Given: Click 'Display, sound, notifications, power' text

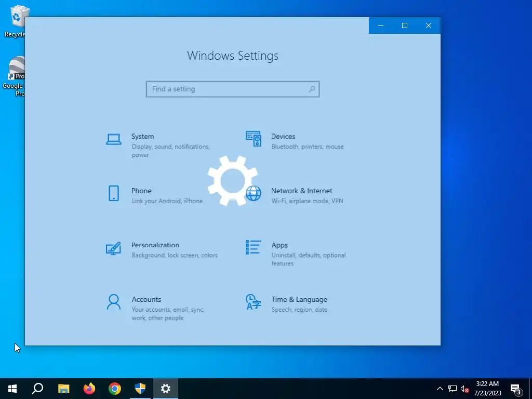Looking at the screenshot, I should pyautogui.click(x=170, y=151).
